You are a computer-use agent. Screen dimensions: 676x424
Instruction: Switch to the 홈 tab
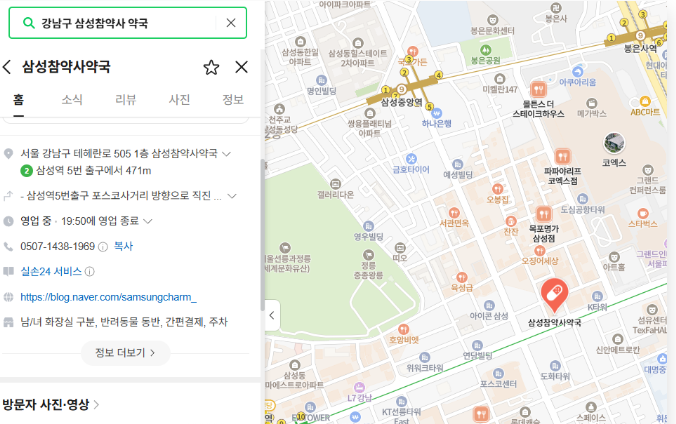click(18, 100)
